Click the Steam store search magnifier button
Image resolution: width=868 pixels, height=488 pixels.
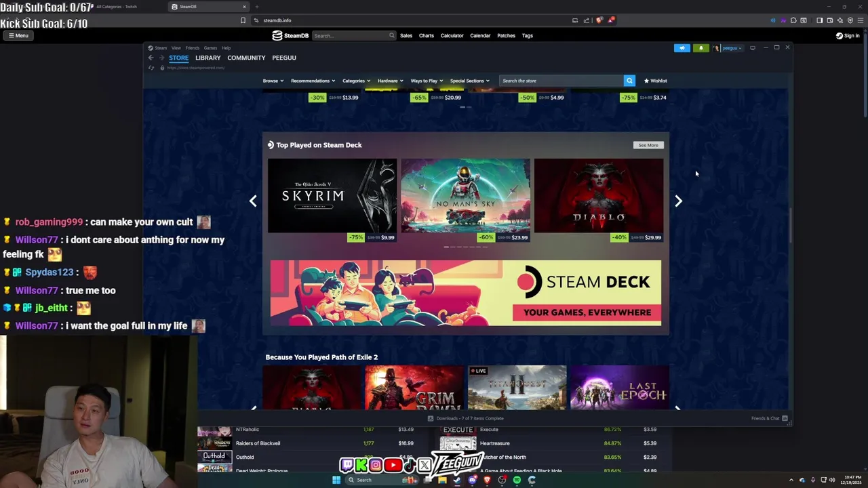point(629,81)
